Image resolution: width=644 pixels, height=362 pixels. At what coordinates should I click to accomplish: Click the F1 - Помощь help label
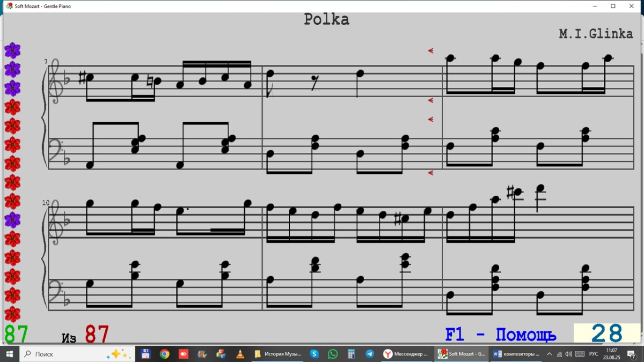coord(501,335)
